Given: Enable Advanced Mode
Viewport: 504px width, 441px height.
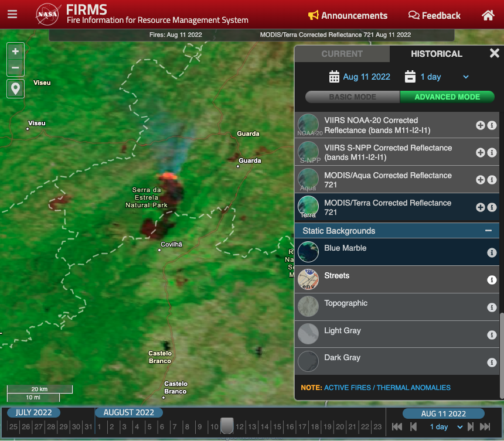Looking at the screenshot, I should tap(447, 97).
